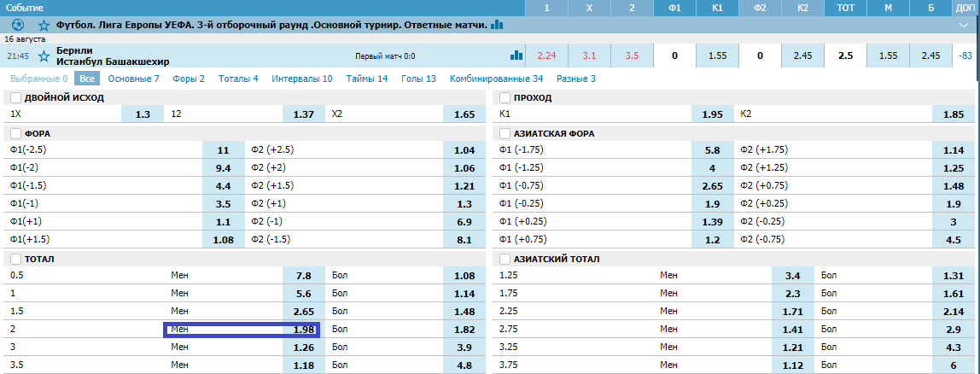The width and height of the screenshot is (980, 374).
Task: Tick the АЗИАТСКИЙ ТОТАЛ checkbox
Action: [x=505, y=259]
